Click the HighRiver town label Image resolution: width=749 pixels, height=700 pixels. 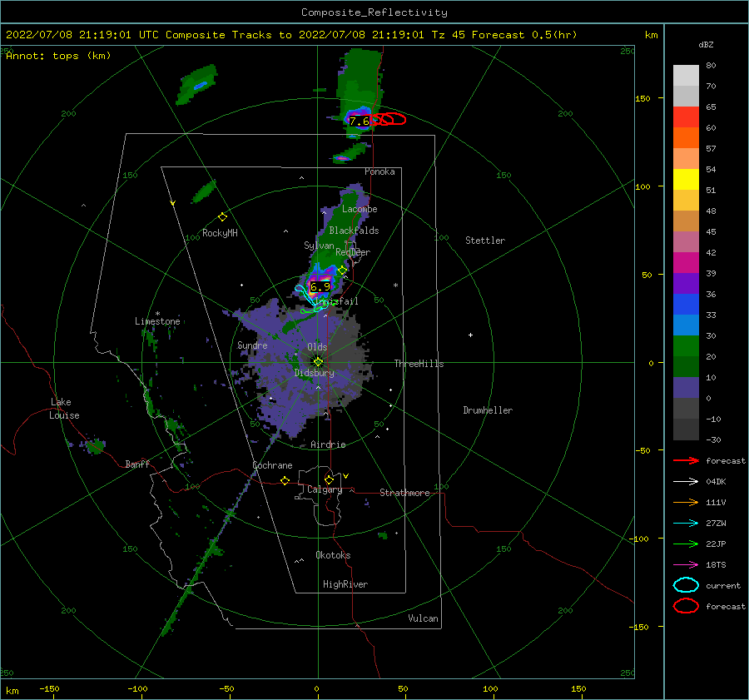click(x=345, y=584)
